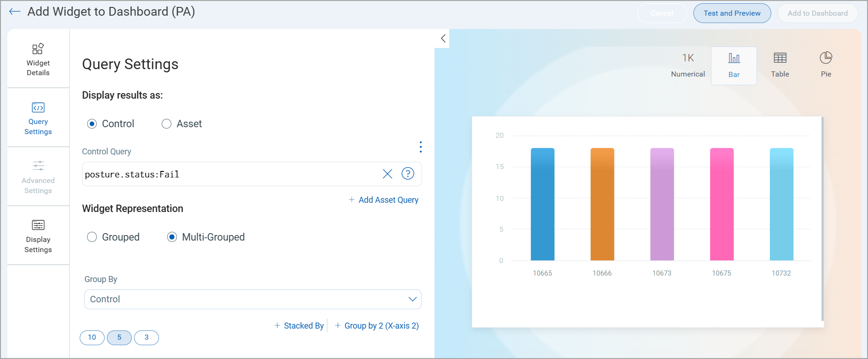The height and width of the screenshot is (359, 868).
Task: Click the preview chart vertical scrollbar
Action: point(822,219)
